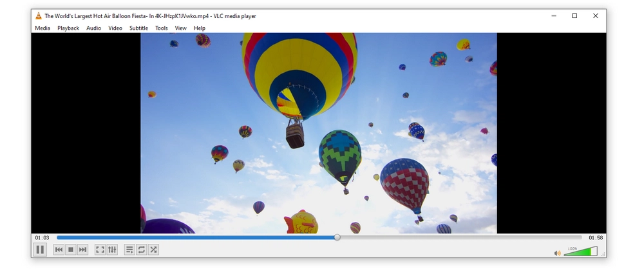Skip to next media in playlist
The image size is (644, 269).
pyautogui.click(x=82, y=249)
